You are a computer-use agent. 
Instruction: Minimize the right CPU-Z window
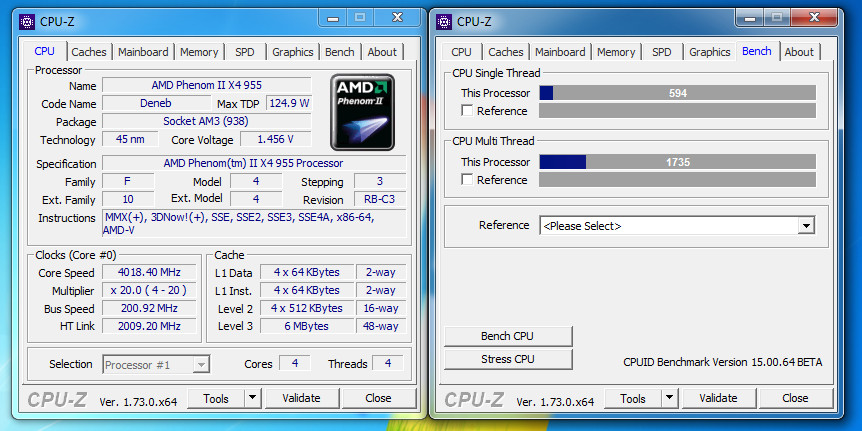(x=749, y=18)
